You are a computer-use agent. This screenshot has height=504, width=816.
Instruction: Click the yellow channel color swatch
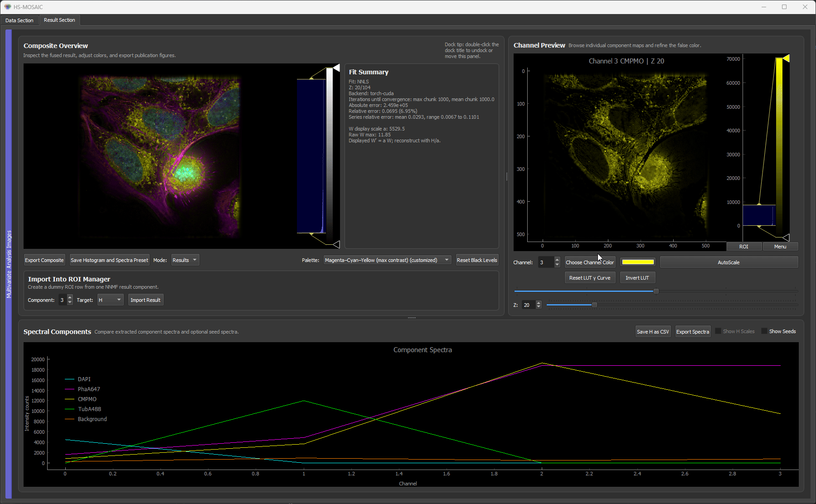click(638, 262)
